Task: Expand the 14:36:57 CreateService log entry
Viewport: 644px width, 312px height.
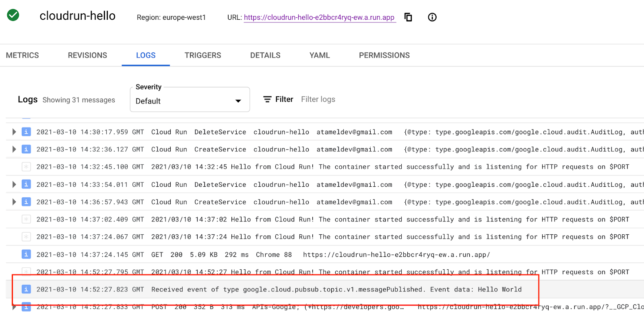Action: tap(14, 202)
